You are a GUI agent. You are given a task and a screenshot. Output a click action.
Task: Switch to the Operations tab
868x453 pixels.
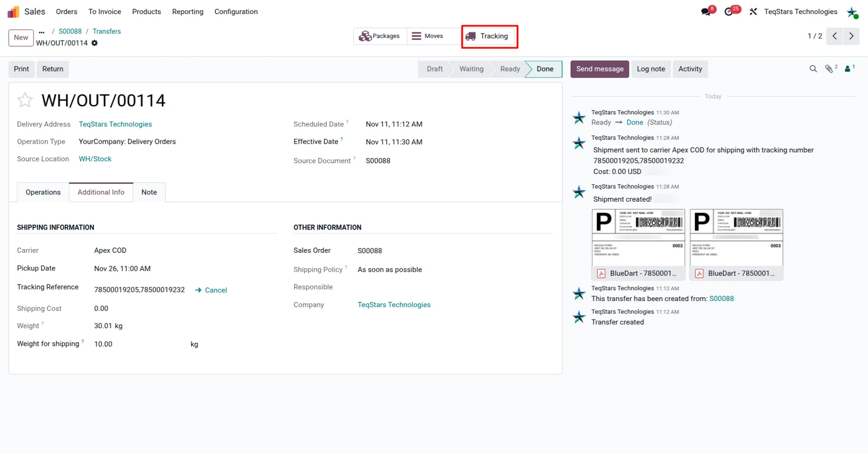click(43, 192)
